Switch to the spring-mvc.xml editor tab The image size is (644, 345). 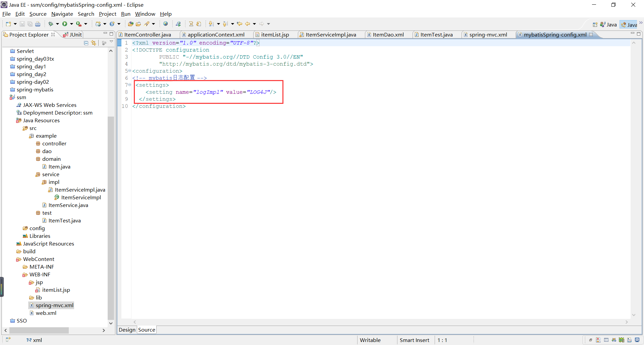485,34
